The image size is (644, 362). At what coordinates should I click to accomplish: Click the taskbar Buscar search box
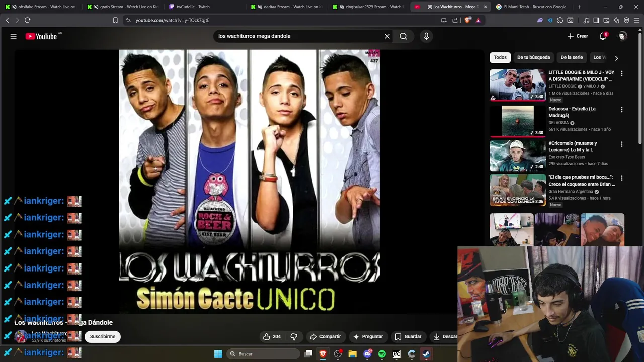click(x=263, y=354)
